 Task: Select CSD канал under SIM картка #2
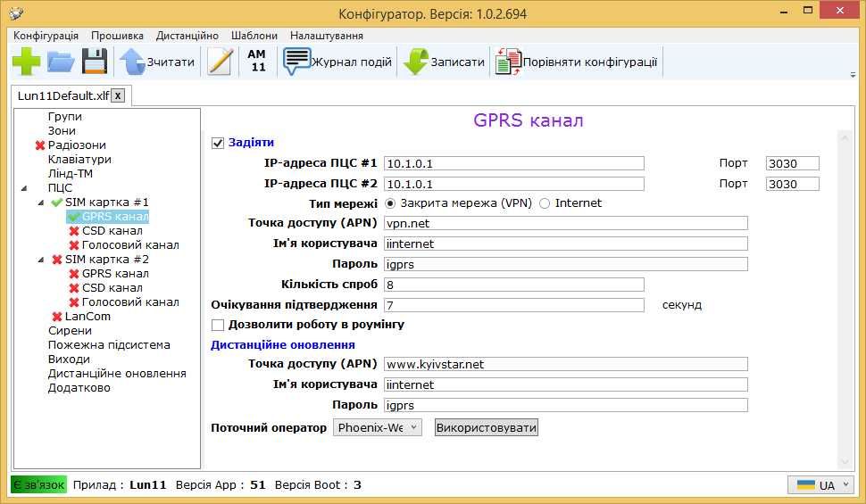tap(112, 288)
